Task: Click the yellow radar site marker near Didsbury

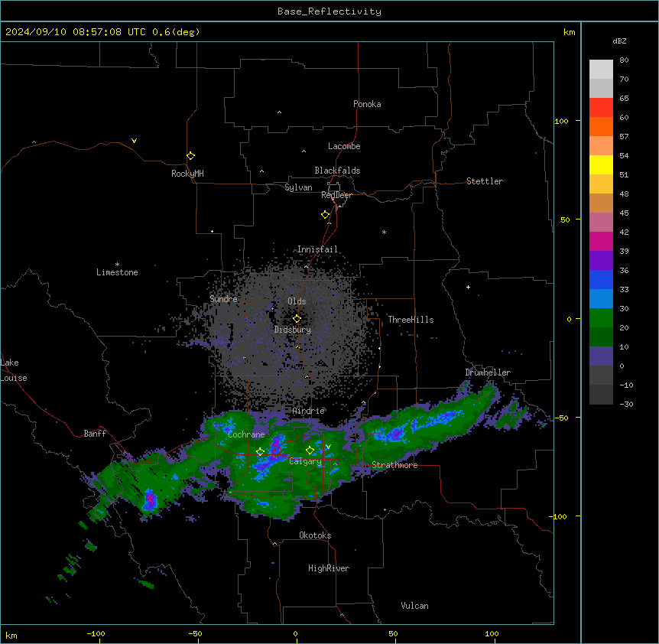Action: pos(297,319)
